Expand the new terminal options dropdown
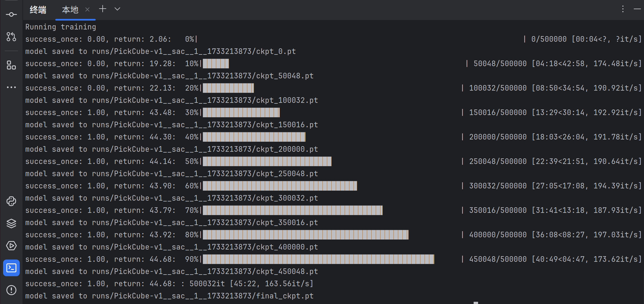This screenshot has height=304, width=644. point(117,9)
